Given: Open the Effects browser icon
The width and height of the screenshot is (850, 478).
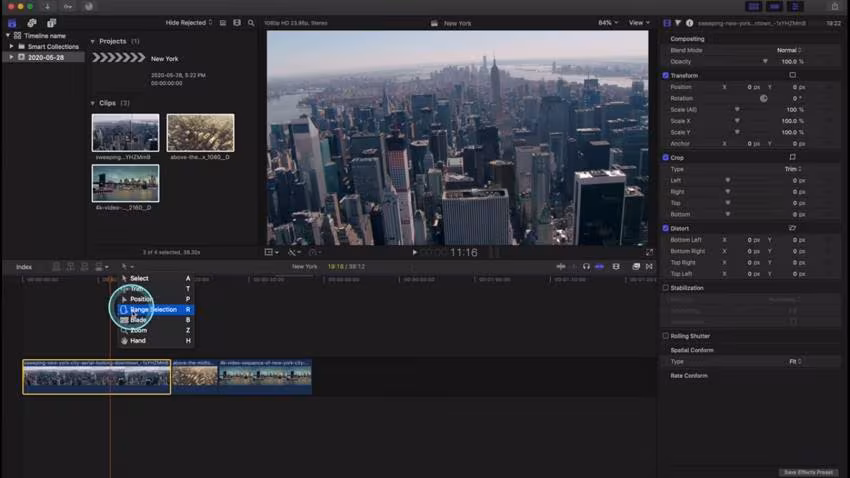Looking at the screenshot, I should pos(636,267).
